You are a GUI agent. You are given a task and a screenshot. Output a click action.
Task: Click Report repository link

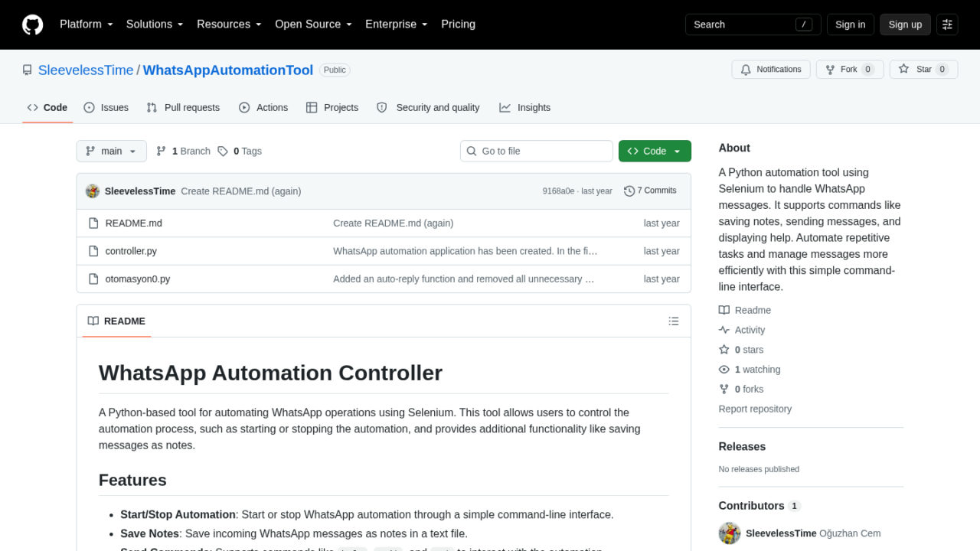tap(755, 409)
